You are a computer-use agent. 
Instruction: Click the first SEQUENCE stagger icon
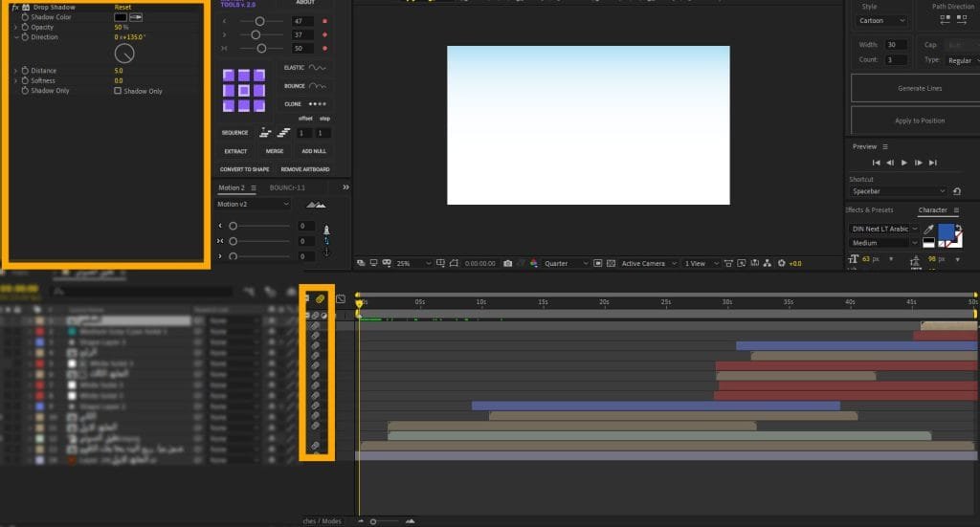266,132
